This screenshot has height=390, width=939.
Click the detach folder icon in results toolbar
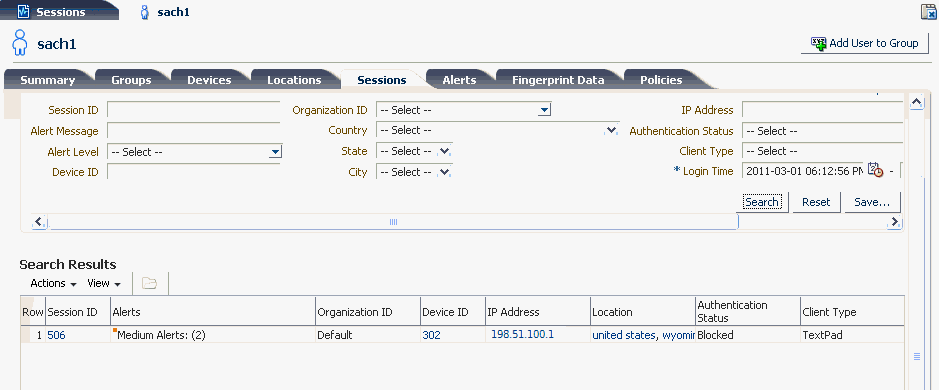pos(149,283)
